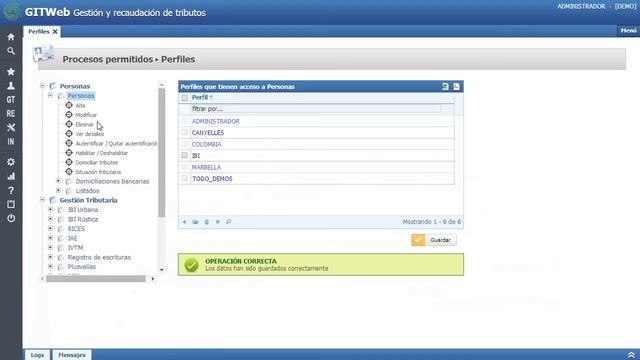Click the search icon in grid footer

tap(229, 222)
